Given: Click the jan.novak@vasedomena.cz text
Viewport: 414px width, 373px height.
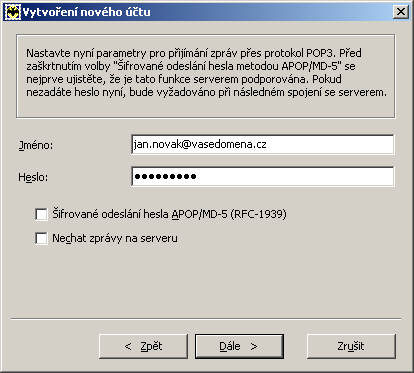Looking at the screenshot, I should click(200, 144).
